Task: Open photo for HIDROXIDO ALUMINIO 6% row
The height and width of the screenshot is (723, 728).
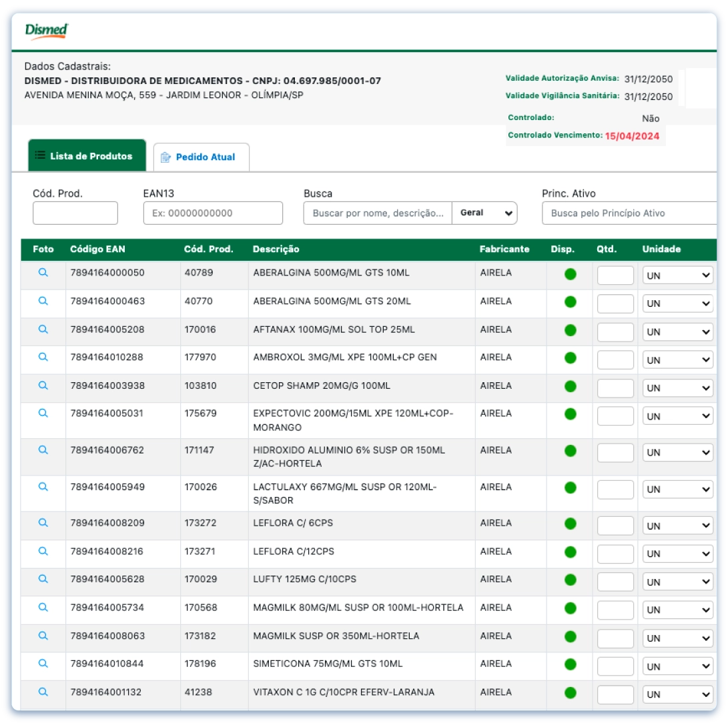Action: [x=43, y=450]
